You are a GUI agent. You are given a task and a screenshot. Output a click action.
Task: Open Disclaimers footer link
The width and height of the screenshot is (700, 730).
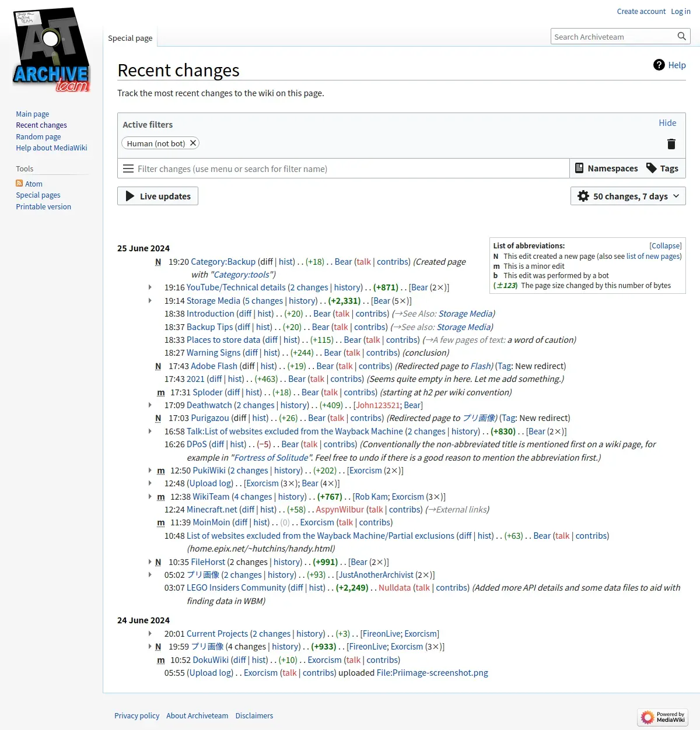[254, 716]
